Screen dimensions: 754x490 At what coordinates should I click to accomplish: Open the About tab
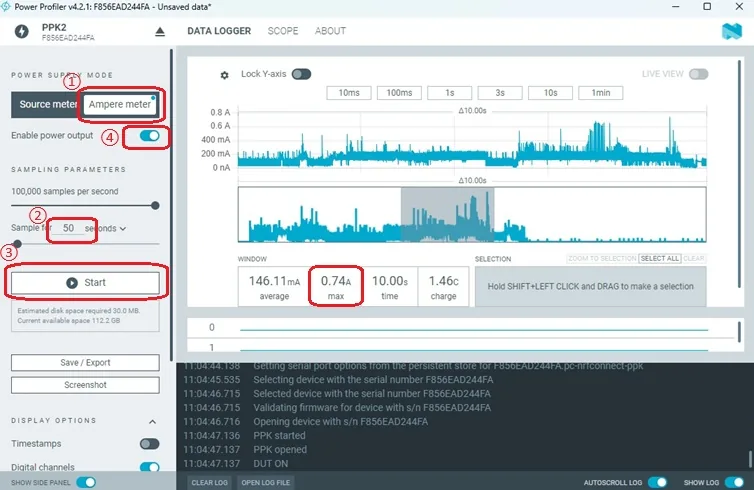tap(330, 31)
